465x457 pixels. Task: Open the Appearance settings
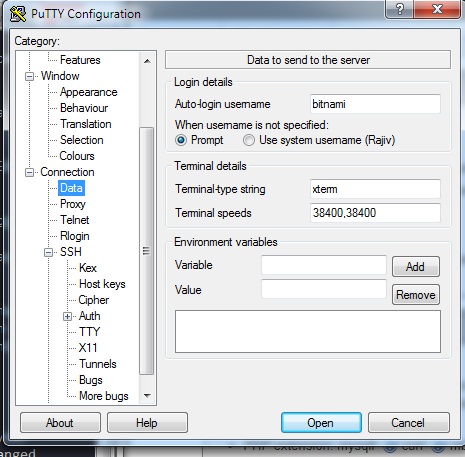(x=88, y=92)
